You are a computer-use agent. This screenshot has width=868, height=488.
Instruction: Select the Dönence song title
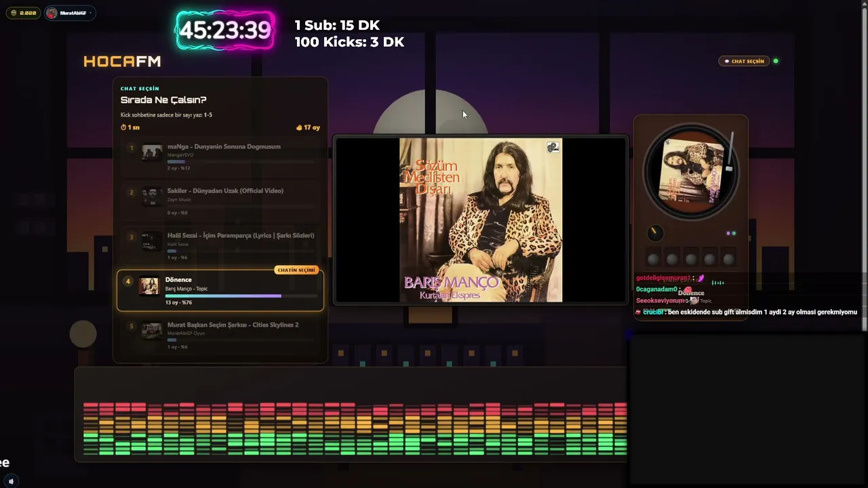(178, 280)
